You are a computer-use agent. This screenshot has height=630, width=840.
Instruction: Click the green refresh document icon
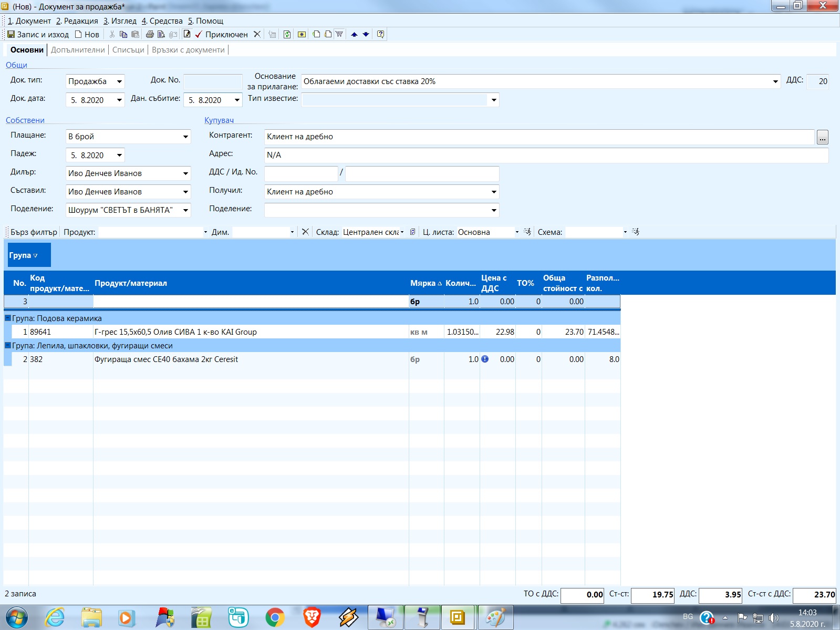tap(287, 35)
